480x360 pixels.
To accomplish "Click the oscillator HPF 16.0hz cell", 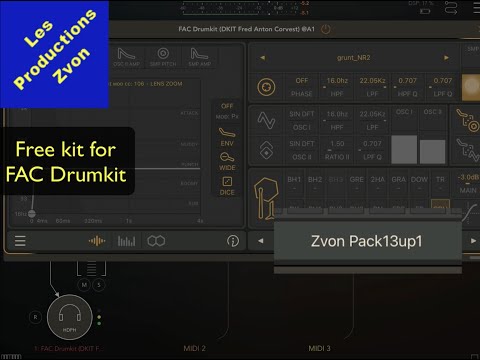I will pos(337,120).
